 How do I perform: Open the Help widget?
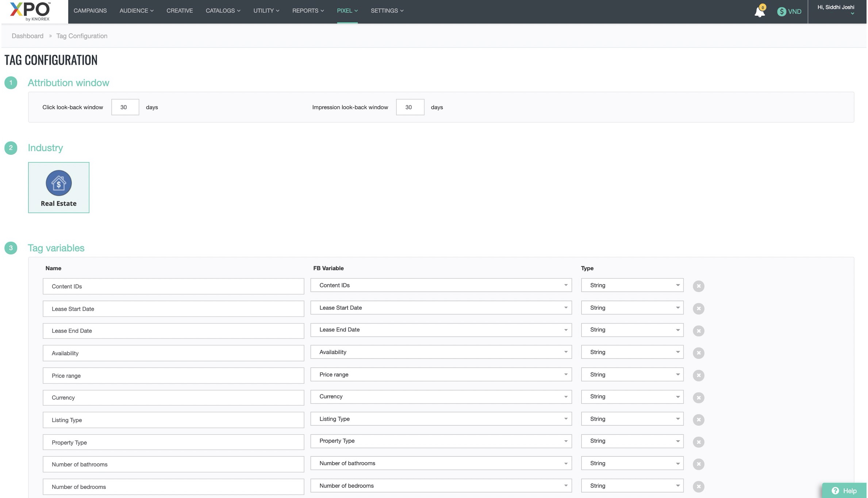pos(844,491)
